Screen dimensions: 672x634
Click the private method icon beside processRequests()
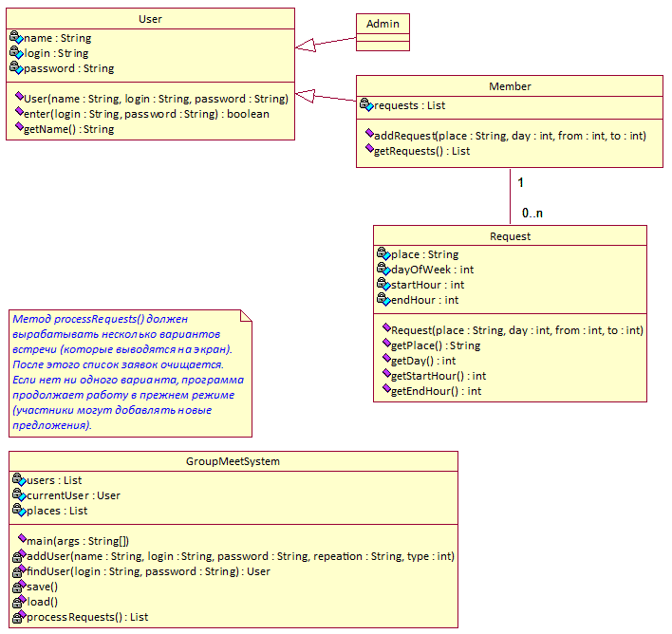click(19, 617)
